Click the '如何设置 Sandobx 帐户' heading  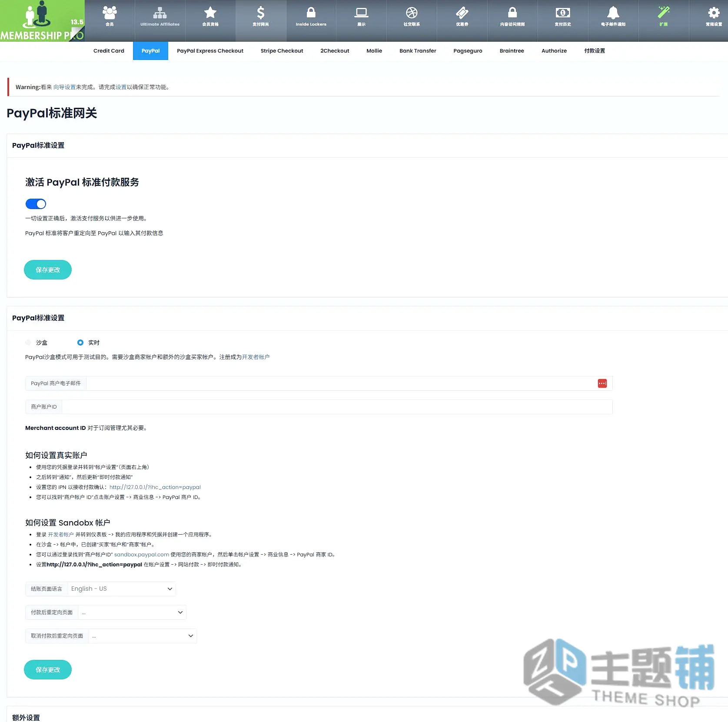[68, 522]
